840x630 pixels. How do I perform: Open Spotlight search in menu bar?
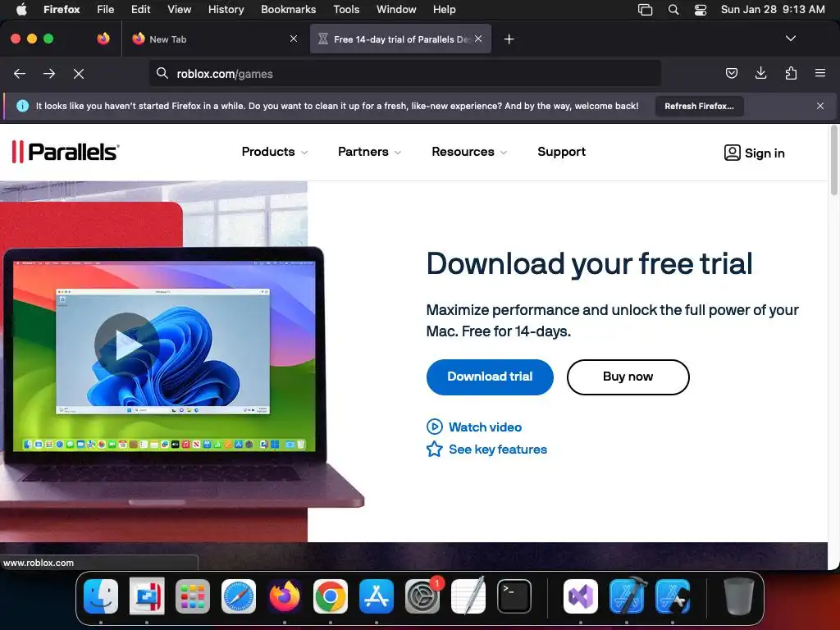point(673,9)
